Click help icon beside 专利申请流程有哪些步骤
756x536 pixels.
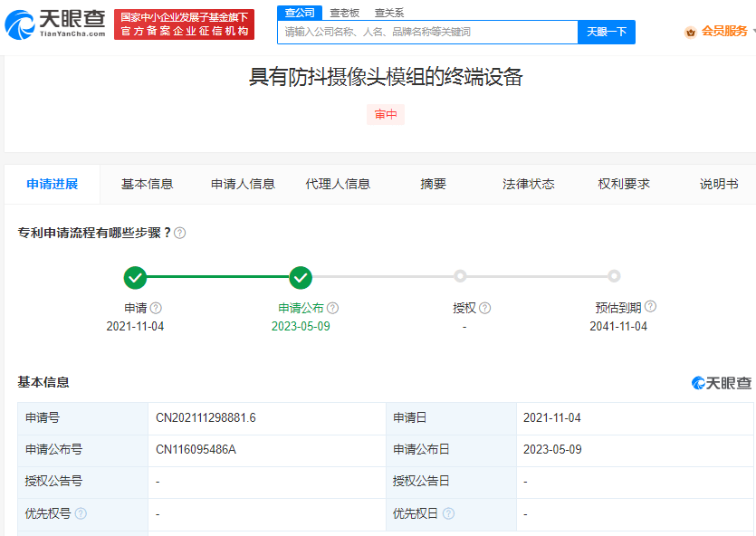pyautogui.click(x=180, y=234)
